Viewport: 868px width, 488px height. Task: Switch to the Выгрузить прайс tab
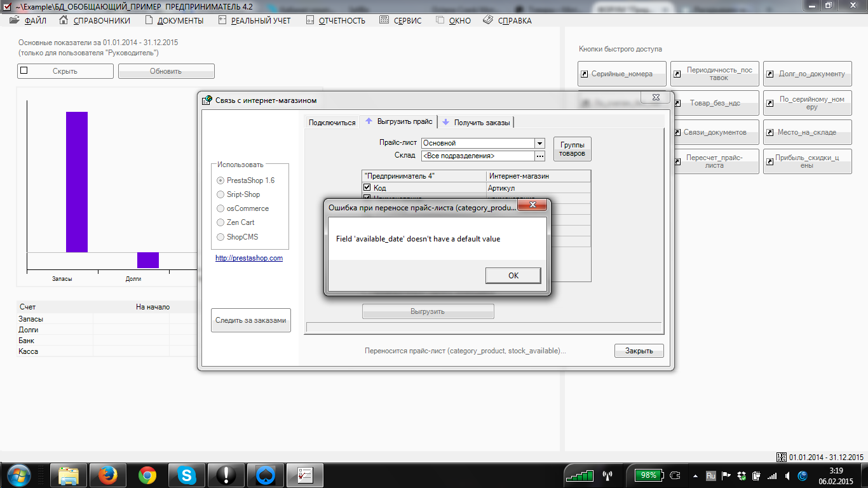(398, 121)
